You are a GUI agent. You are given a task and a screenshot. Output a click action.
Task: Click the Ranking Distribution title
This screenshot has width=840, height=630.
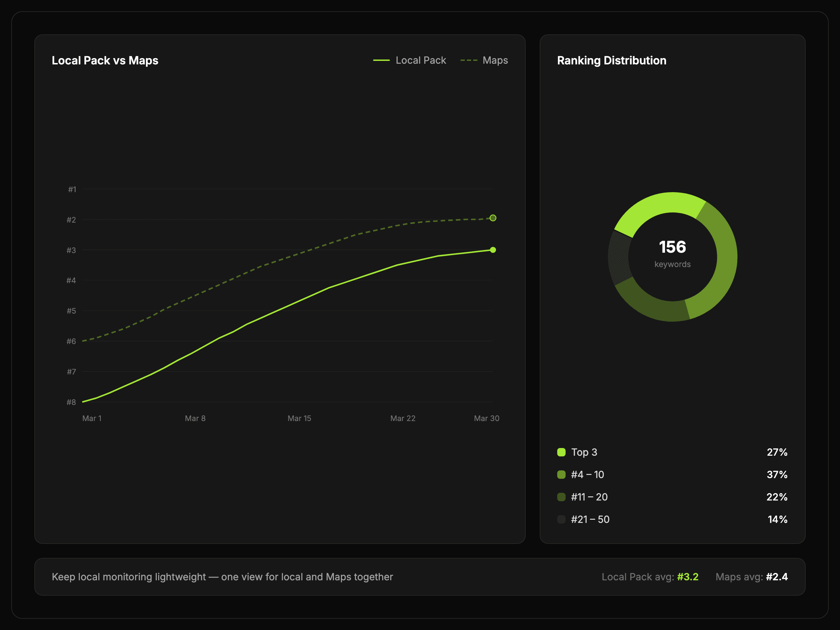click(611, 61)
